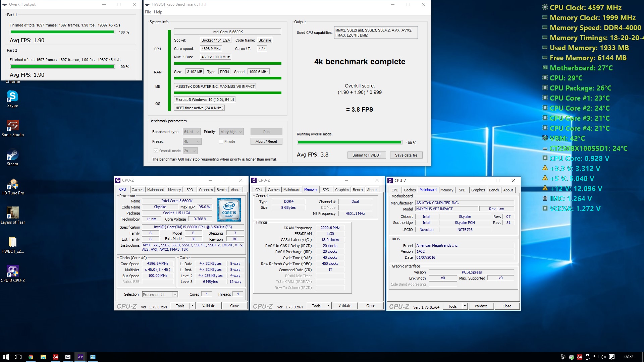Click Validate in CPU-Z CPU window

tap(209, 306)
